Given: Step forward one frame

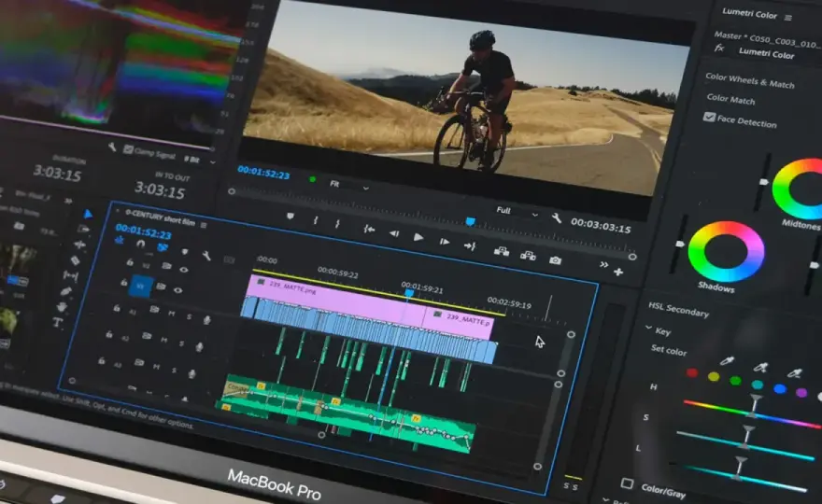Looking at the screenshot, I should (445, 242).
